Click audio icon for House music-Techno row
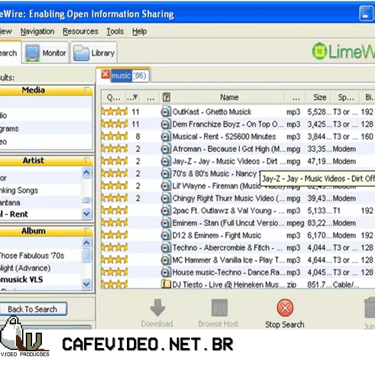 point(166,272)
